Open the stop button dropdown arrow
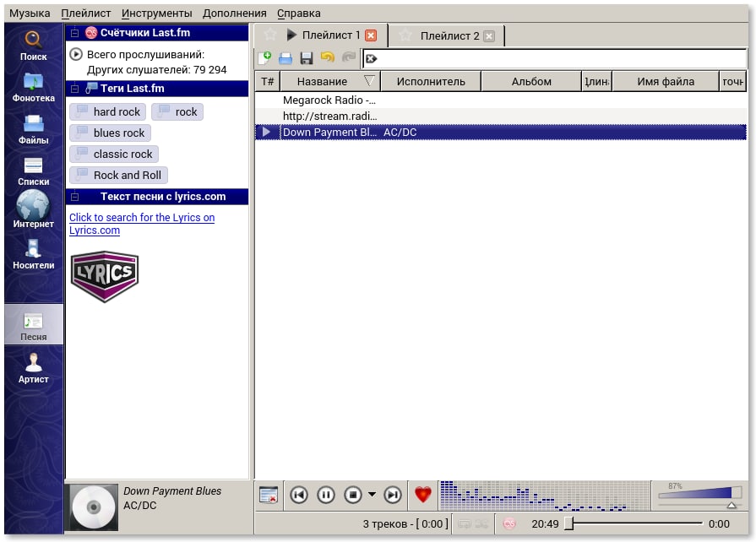756x542 pixels. pos(372,495)
